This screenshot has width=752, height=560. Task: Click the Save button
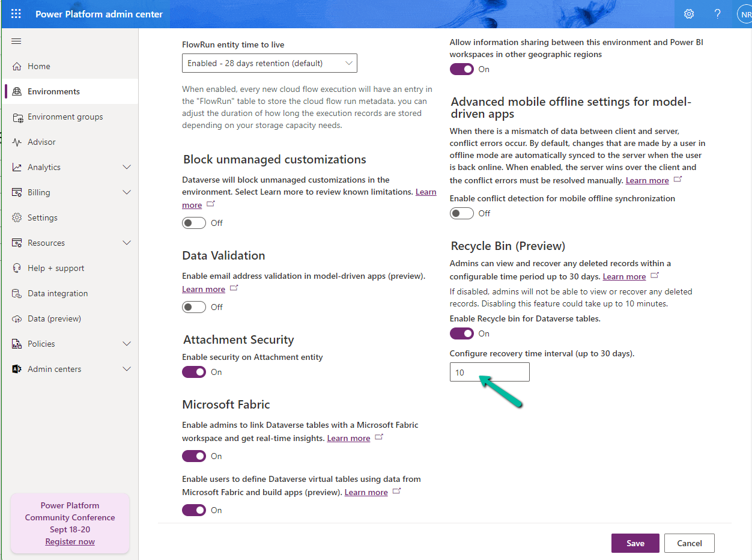point(635,543)
